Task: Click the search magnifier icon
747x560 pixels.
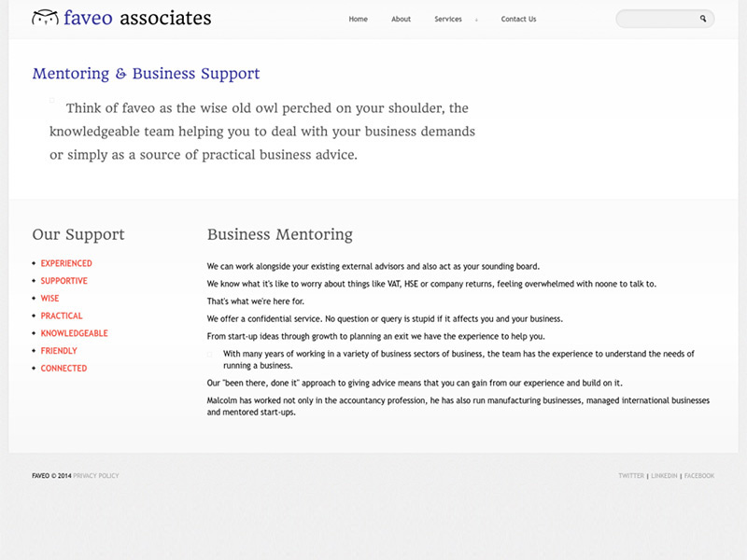Action: (703, 19)
